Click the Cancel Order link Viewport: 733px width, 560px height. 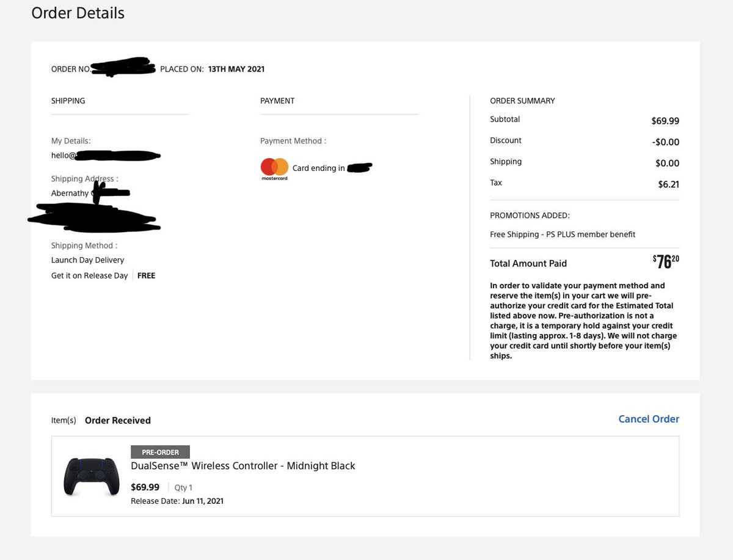point(649,419)
